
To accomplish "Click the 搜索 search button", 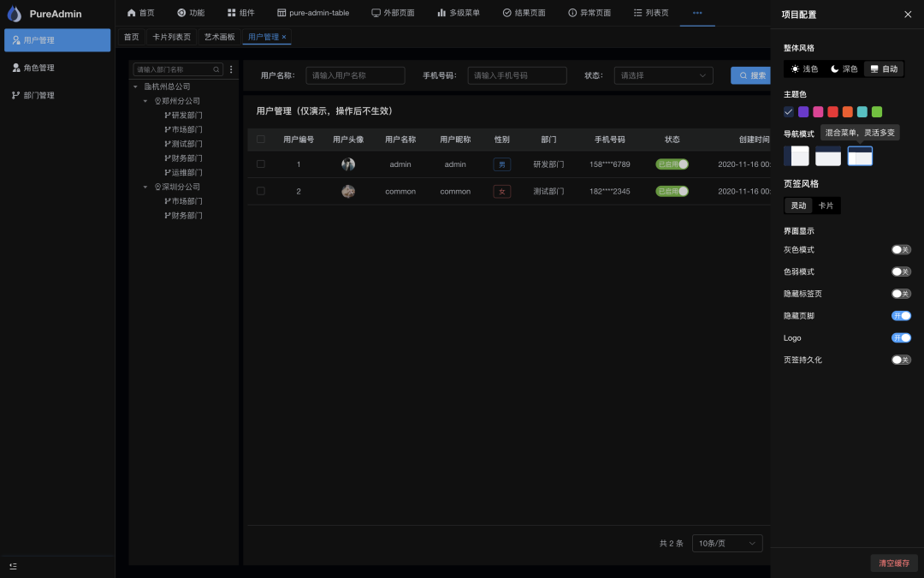I will (751, 75).
